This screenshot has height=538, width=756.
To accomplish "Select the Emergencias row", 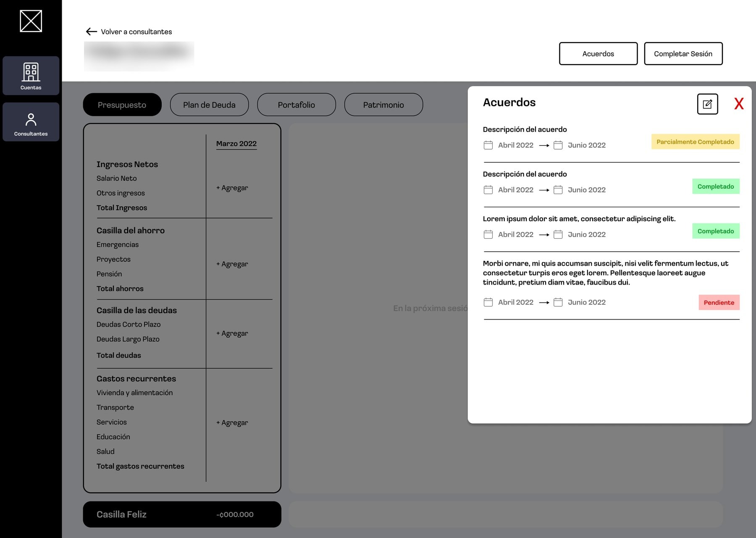I will (x=118, y=245).
